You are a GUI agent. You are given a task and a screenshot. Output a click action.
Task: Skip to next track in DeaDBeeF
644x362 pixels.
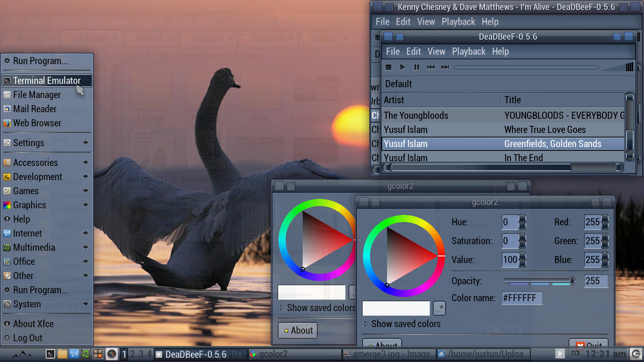click(x=445, y=67)
